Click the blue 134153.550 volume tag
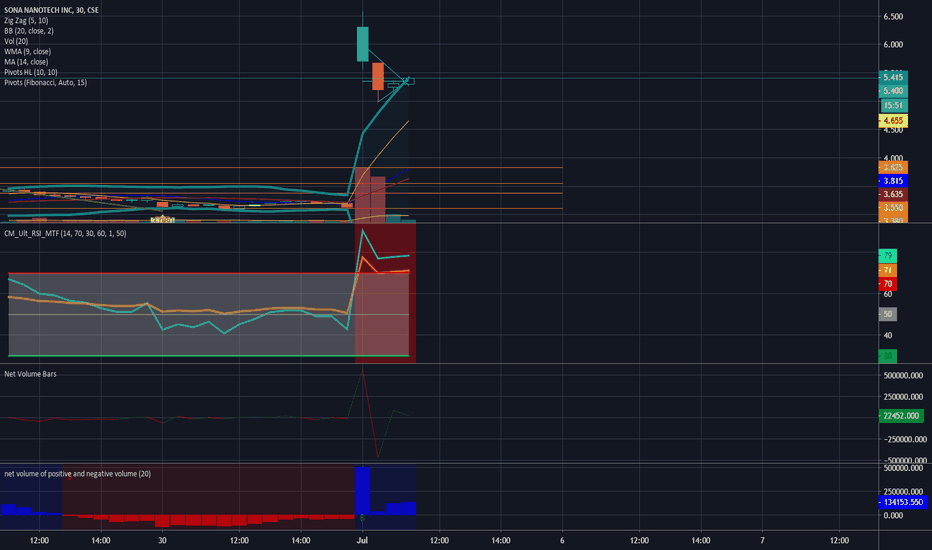932x550 pixels. [x=903, y=502]
